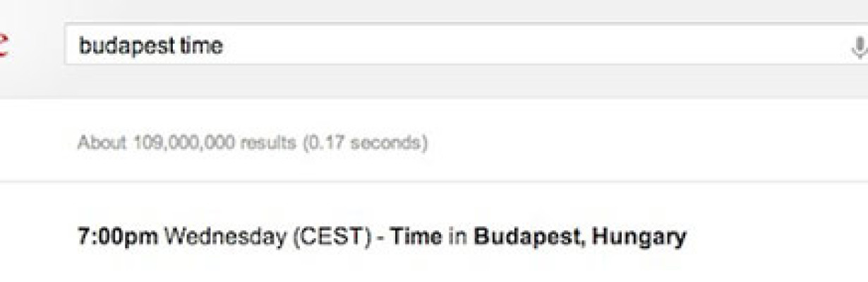Click the divider line above the time answer

click(x=434, y=182)
